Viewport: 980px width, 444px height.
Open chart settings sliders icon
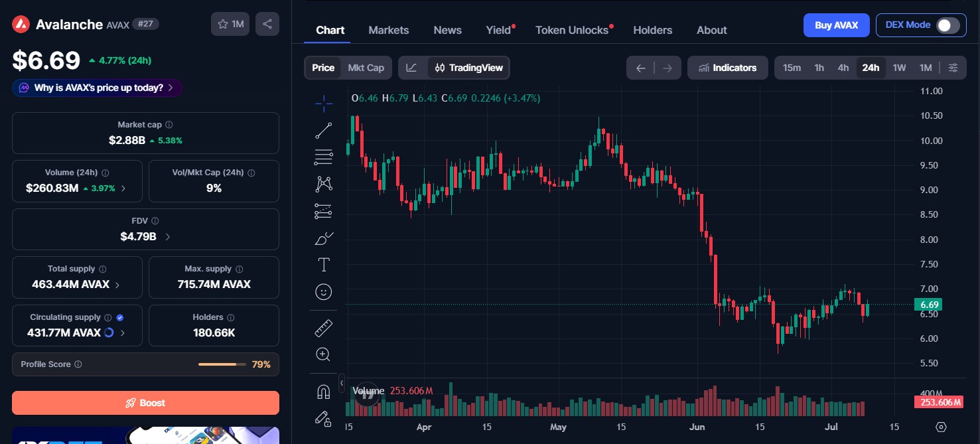953,68
